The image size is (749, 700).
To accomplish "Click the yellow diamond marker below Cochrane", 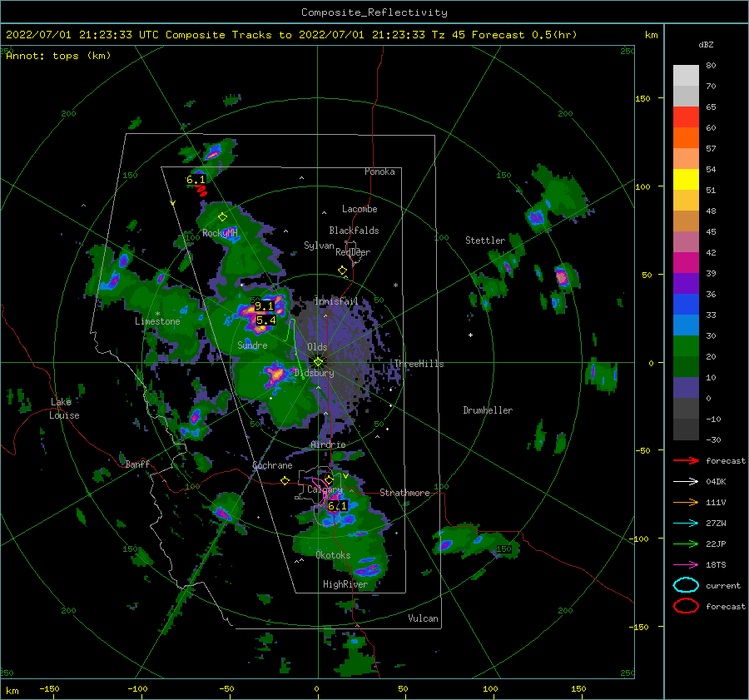I will click(x=285, y=481).
